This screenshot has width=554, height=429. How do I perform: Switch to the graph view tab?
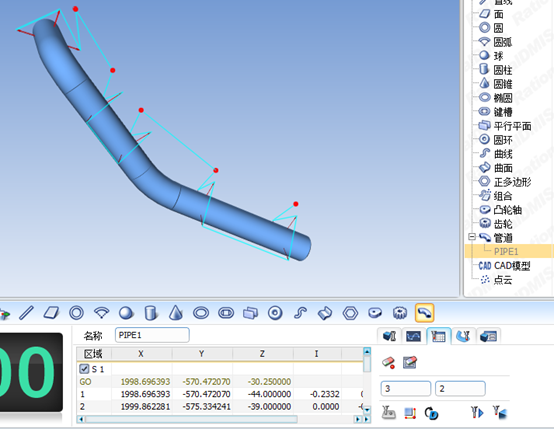pyautogui.click(x=413, y=336)
